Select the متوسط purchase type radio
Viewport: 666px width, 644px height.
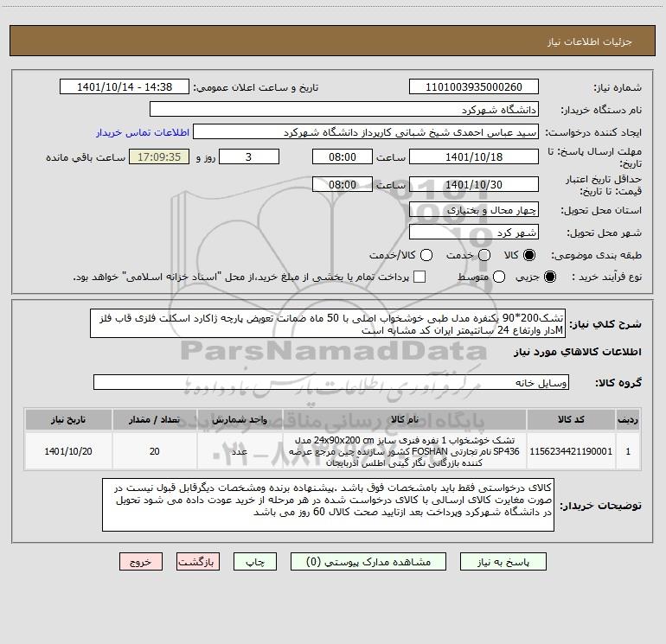pos(499,277)
